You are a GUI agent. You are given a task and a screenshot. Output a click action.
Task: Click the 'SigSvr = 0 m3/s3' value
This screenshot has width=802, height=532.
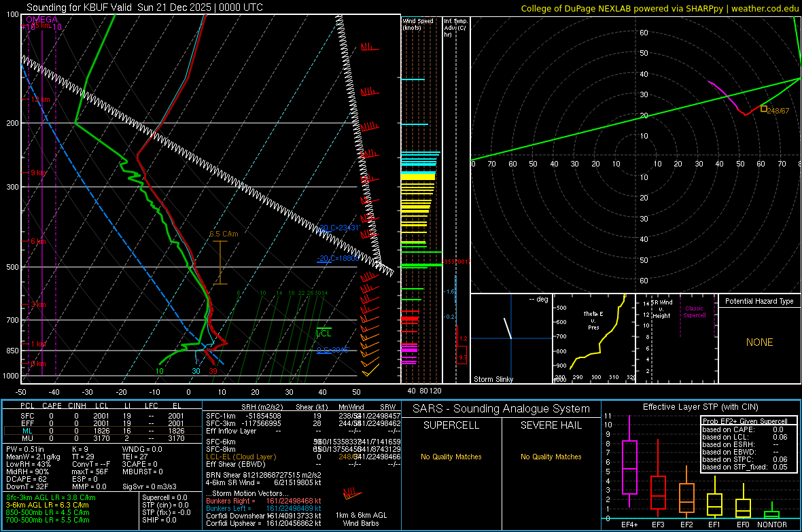point(150,486)
